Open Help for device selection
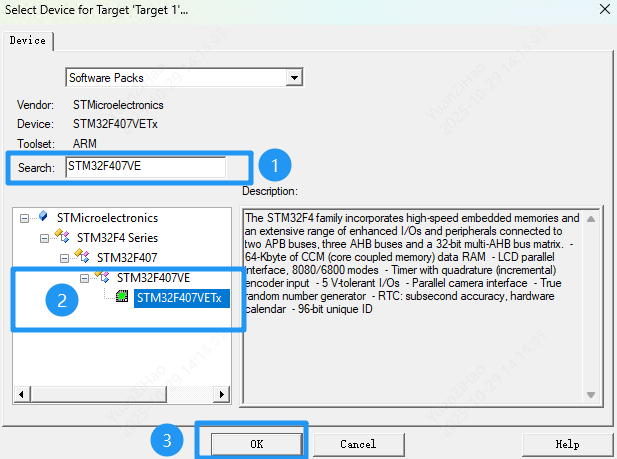This screenshot has width=617, height=459. click(567, 443)
